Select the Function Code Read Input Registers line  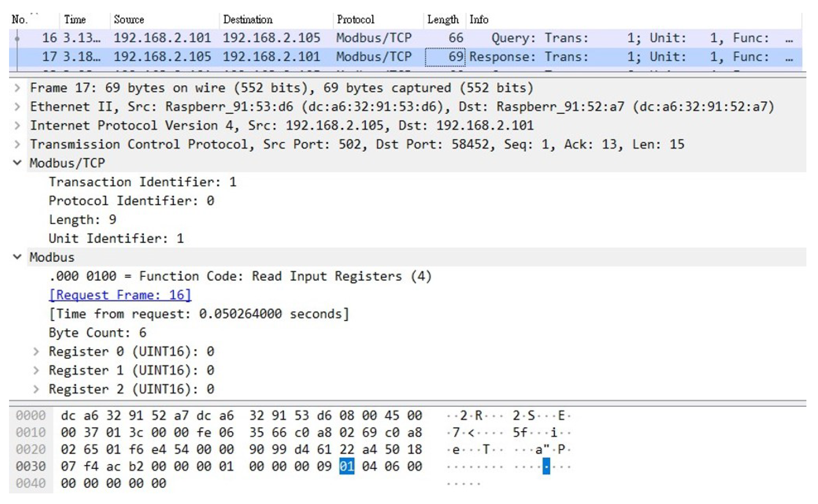(240, 276)
